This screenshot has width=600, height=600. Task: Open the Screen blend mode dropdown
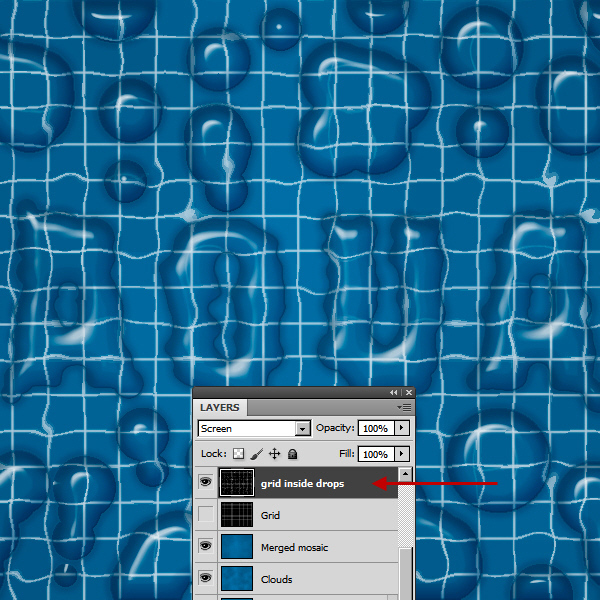302,428
